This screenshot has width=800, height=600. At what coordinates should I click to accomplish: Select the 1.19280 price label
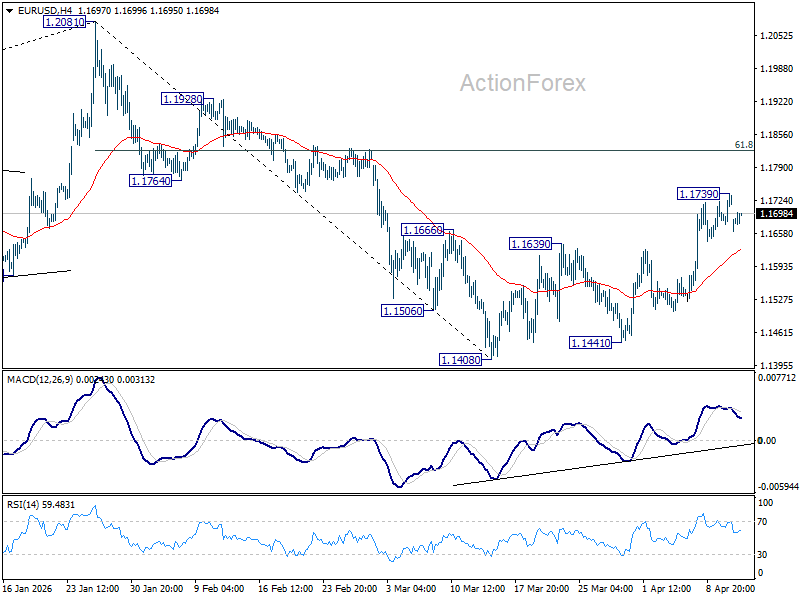click(182, 99)
